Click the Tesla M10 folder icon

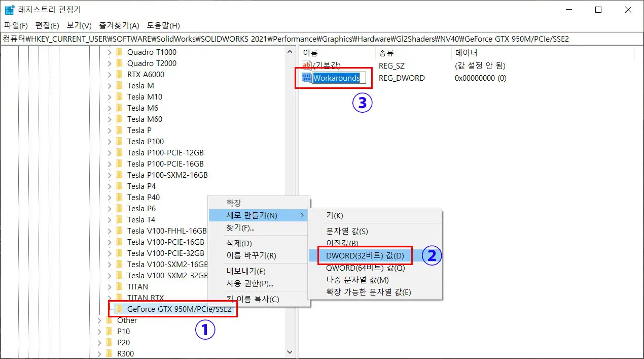(x=120, y=96)
